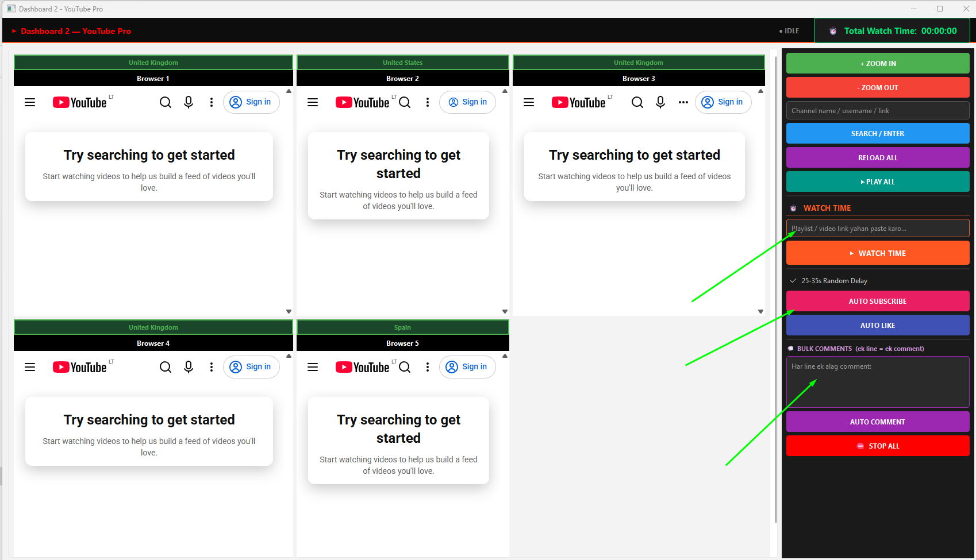Image resolution: width=976 pixels, height=560 pixels.
Task: Click the AUTO SUBSCRIBE button
Action: [878, 301]
